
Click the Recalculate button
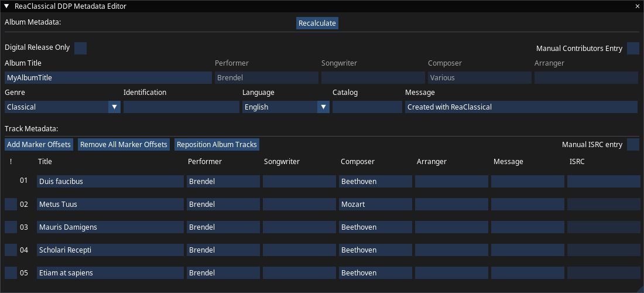[x=317, y=23]
